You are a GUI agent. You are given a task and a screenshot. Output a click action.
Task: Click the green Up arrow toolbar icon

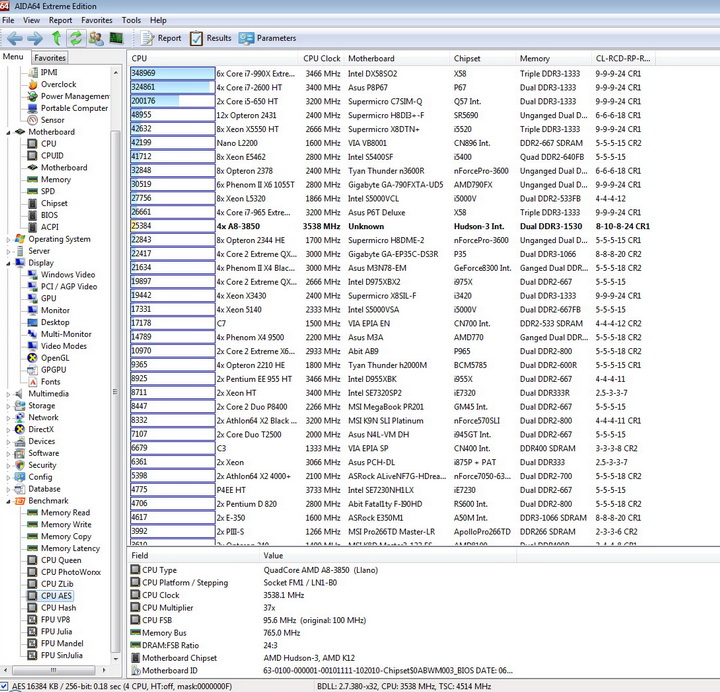pyautogui.click(x=56, y=38)
